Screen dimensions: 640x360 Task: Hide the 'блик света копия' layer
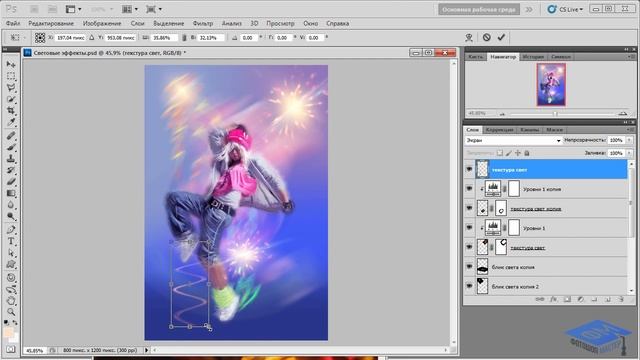click(469, 267)
